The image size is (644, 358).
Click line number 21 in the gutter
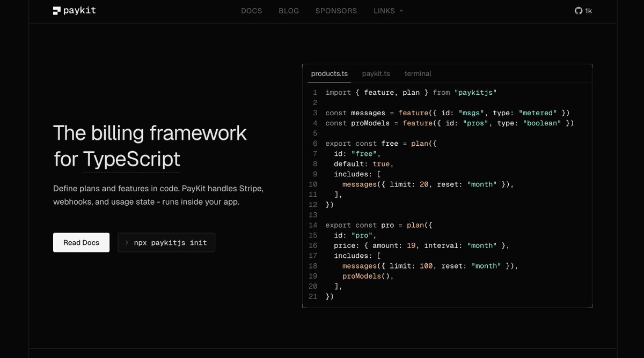313,296
